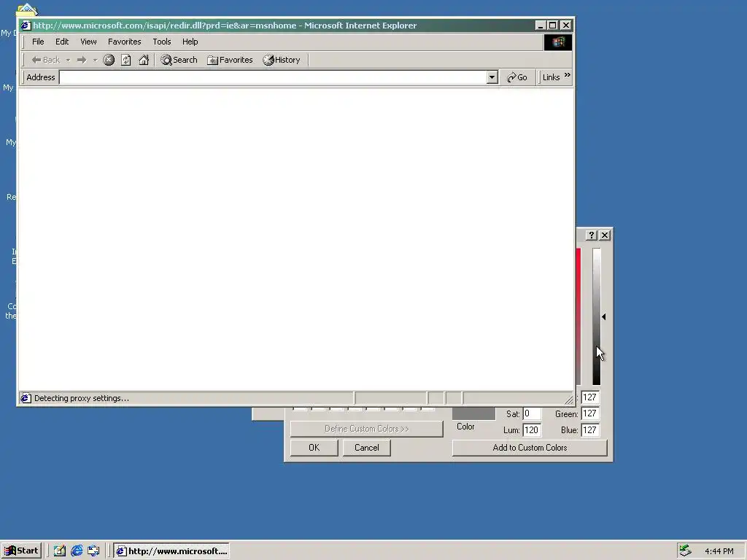This screenshot has width=747, height=560.
Task: Click the 4:44 PM clock
Action: tap(719, 551)
